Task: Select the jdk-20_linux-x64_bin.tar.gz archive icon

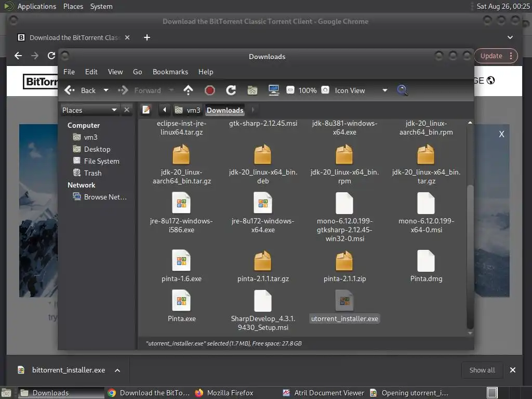Action: click(x=425, y=155)
